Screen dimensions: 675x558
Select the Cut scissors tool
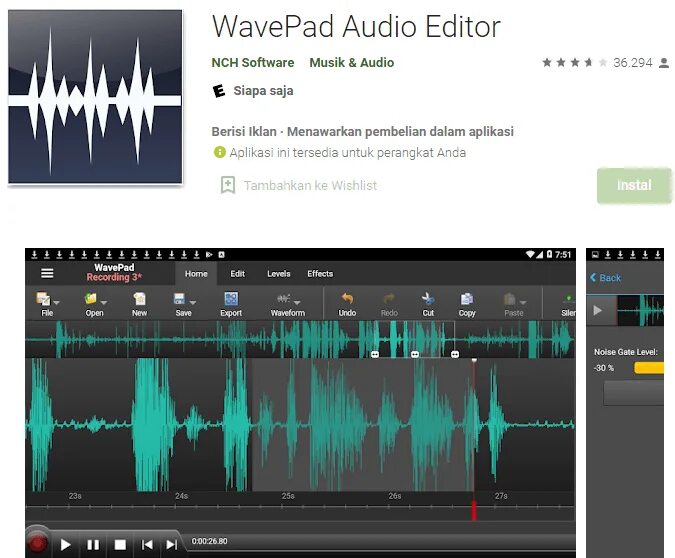[x=428, y=298]
